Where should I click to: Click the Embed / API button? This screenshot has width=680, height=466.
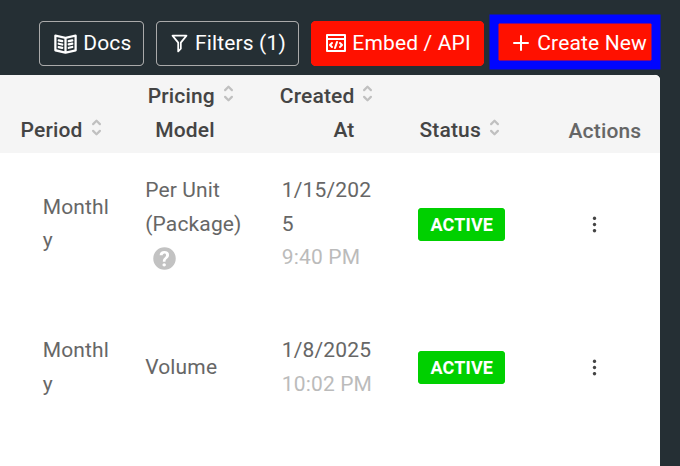[x=398, y=44]
